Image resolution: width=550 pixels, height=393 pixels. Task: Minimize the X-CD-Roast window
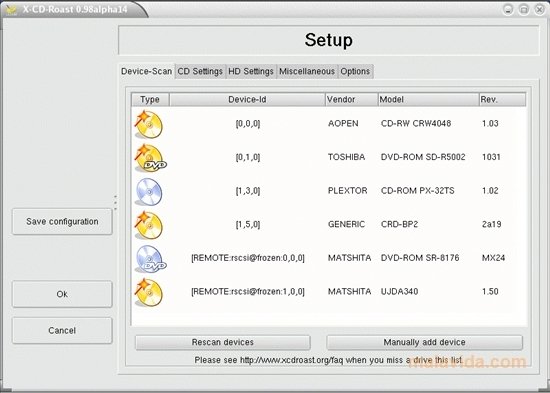(508, 9)
